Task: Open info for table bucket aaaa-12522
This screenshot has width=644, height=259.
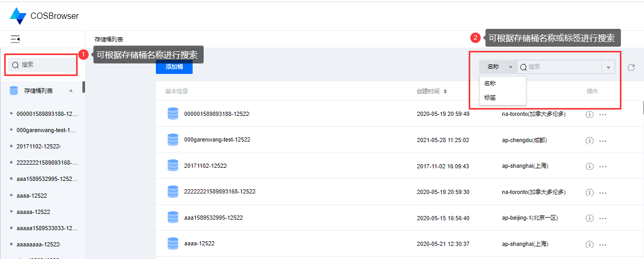Action: pos(589,244)
